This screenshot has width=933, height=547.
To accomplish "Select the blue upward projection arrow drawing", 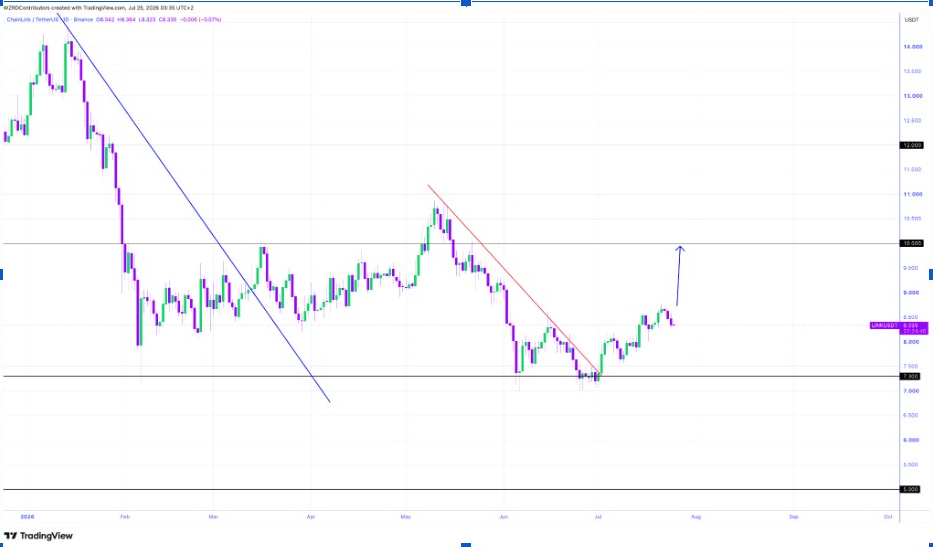I will [x=679, y=276].
